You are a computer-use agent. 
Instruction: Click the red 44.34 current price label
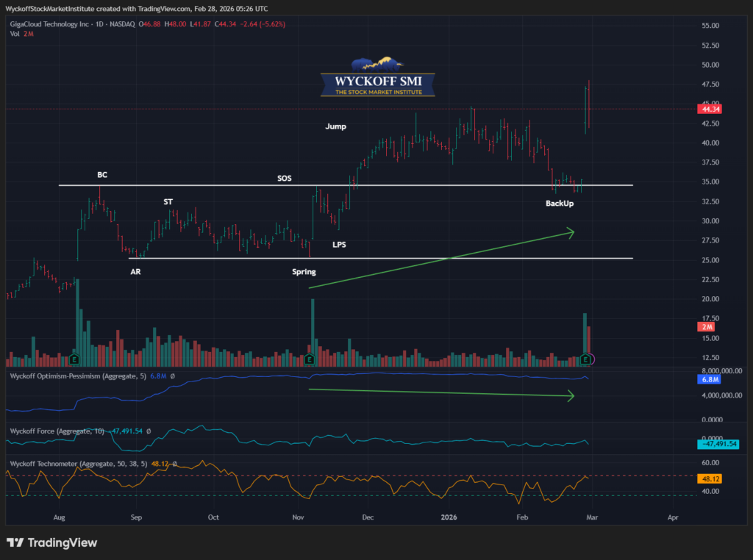(709, 110)
